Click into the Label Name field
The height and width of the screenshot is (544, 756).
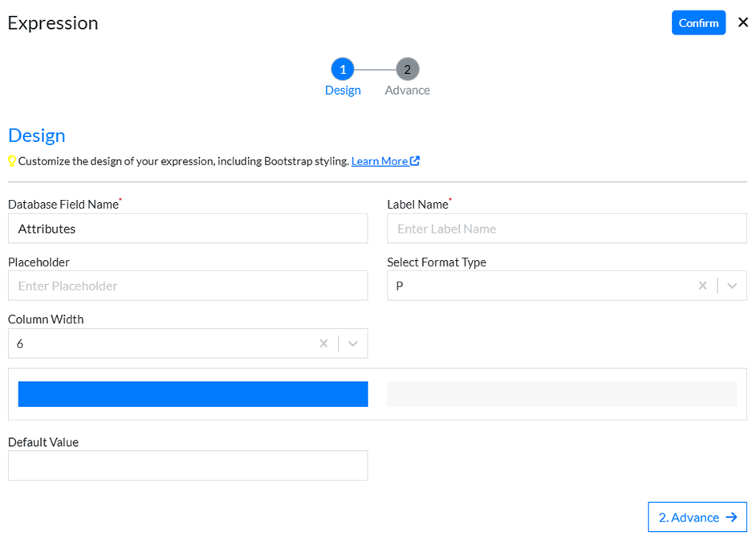tap(567, 229)
